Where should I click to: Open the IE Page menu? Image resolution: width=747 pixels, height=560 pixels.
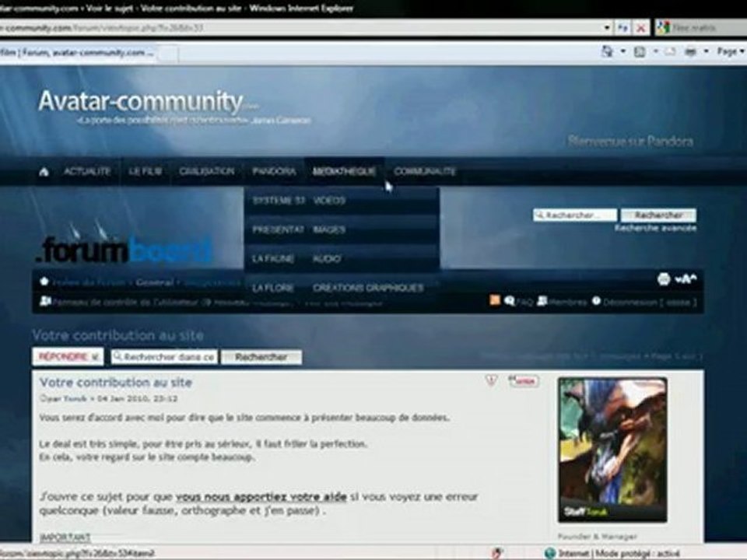click(731, 51)
